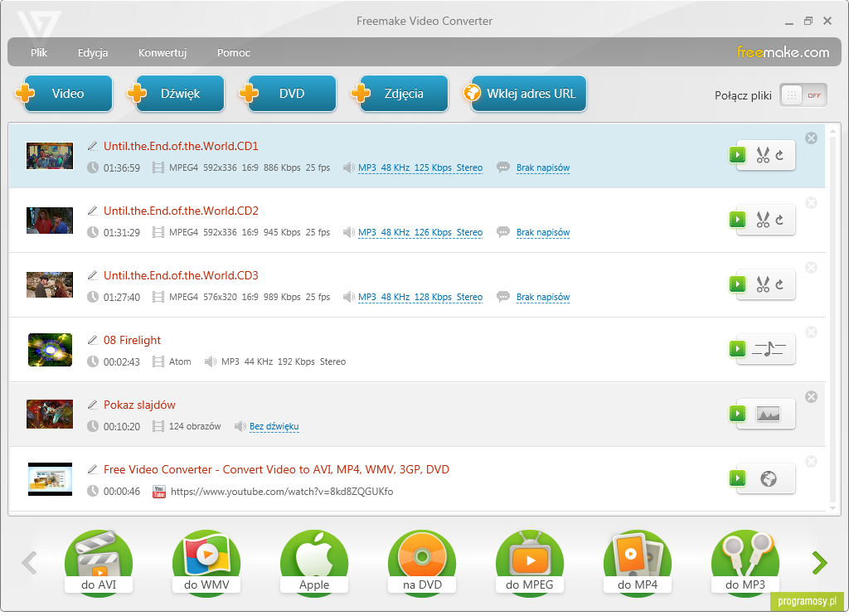Remove Until.the.End.of.the.World.CD1 from list
The width and height of the screenshot is (849, 616).
tap(811, 138)
